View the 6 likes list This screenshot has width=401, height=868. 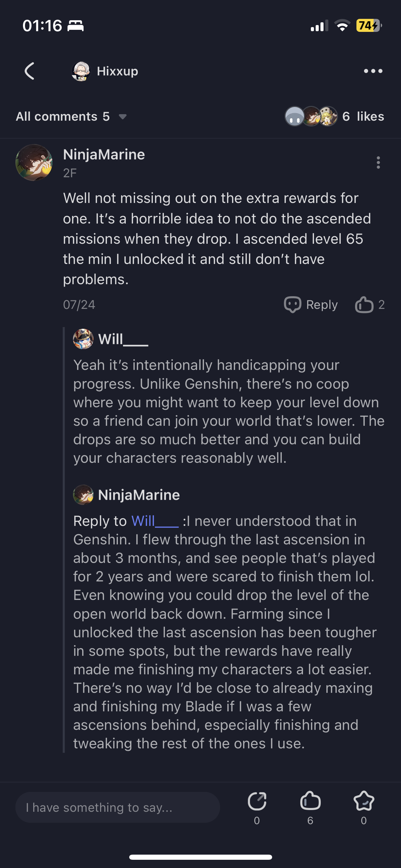(x=364, y=117)
